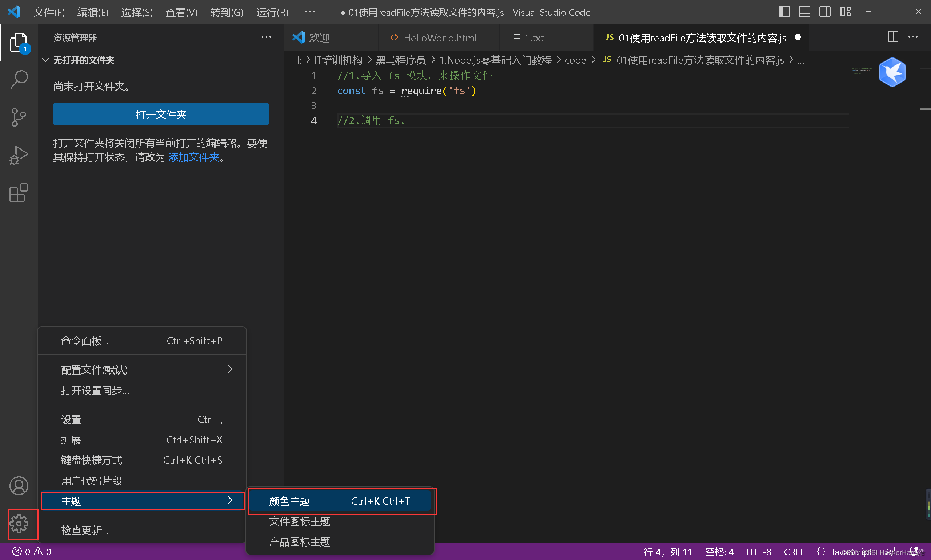Toggle primary side bar layout icon
This screenshot has width=931, height=560.
click(784, 12)
